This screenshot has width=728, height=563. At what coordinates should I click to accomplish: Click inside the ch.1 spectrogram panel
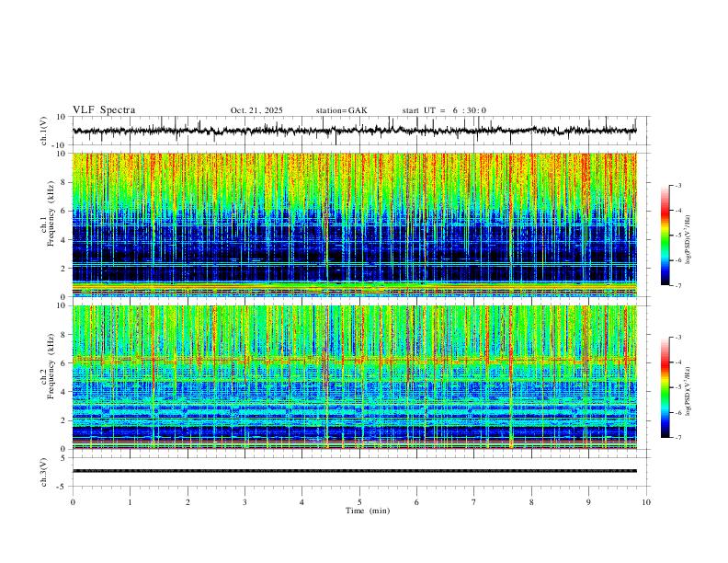[x=354, y=224]
